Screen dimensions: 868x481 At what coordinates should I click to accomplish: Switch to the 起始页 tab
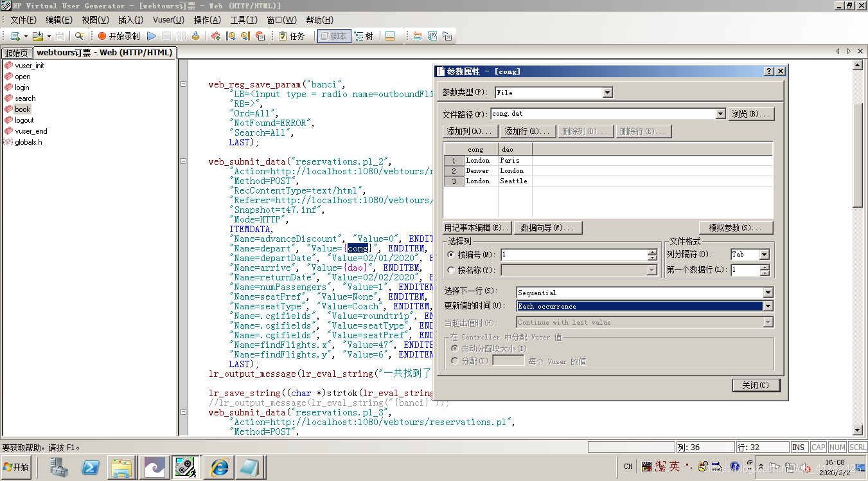(17, 53)
